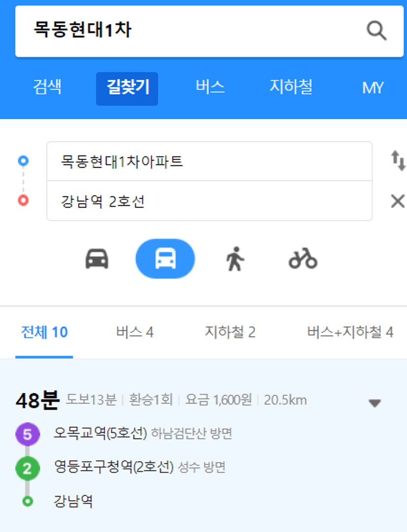Open the 검색 tab
Viewport: 407px width, 532px height.
(x=47, y=87)
